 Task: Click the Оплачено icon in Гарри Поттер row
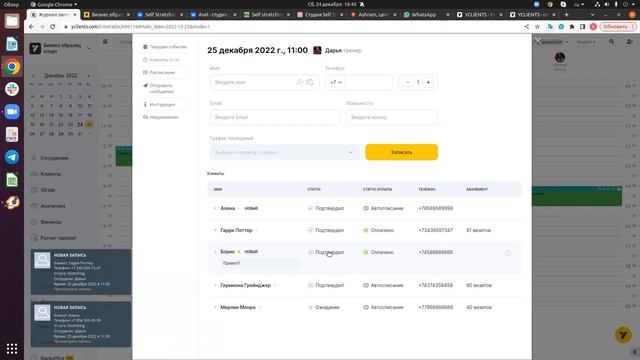click(366, 230)
